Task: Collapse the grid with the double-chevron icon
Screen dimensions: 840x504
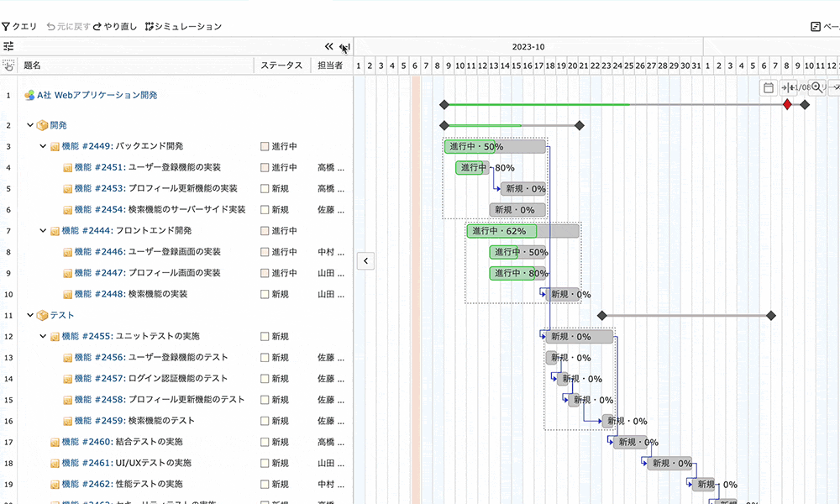Action: [329, 46]
